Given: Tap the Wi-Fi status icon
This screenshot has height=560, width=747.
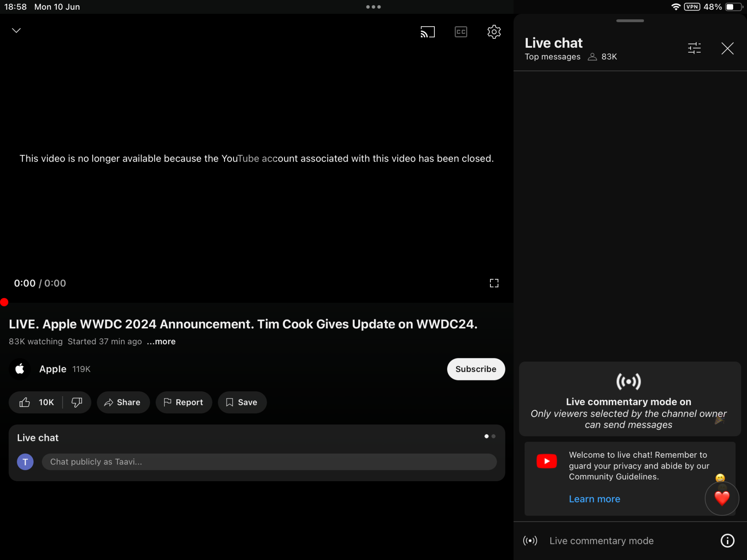Looking at the screenshot, I should 675,7.
